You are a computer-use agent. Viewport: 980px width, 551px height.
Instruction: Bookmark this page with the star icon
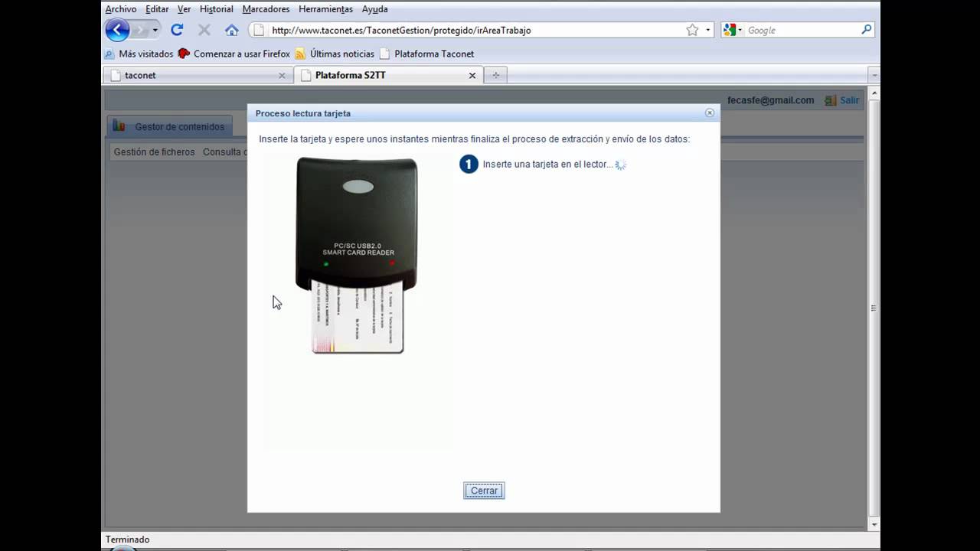point(692,30)
